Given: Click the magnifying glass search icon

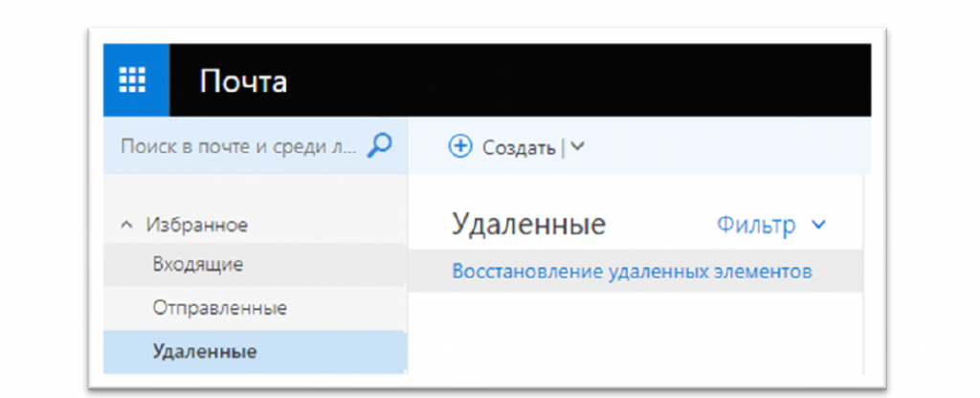Looking at the screenshot, I should [380, 146].
